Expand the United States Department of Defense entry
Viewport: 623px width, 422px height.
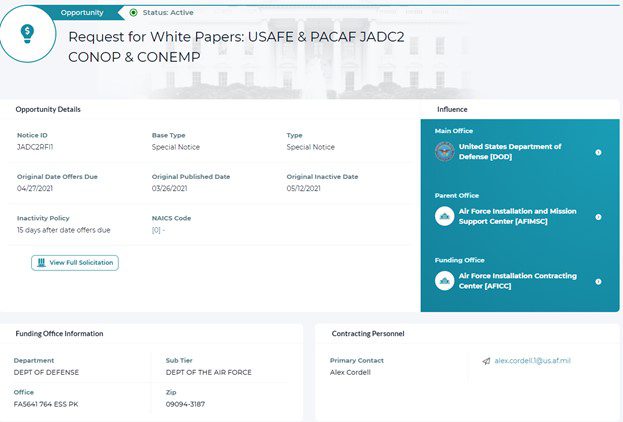[x=598, y=152]
